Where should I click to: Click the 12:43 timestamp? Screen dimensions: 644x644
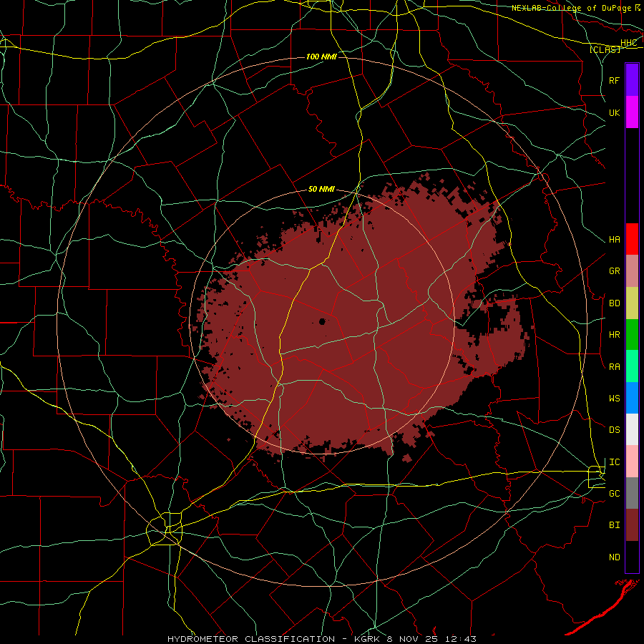click(462, 639)
